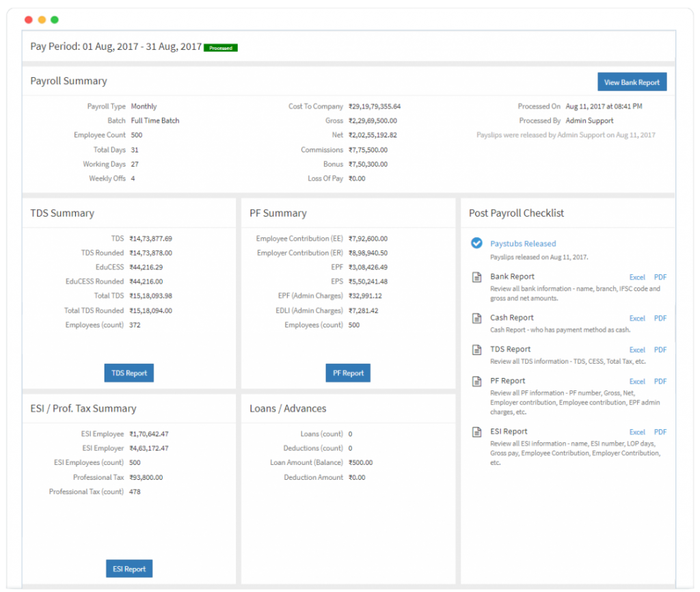This screenshot has width=700, height=592.
Task: Download PF Report as Excel
Action: 637,381
